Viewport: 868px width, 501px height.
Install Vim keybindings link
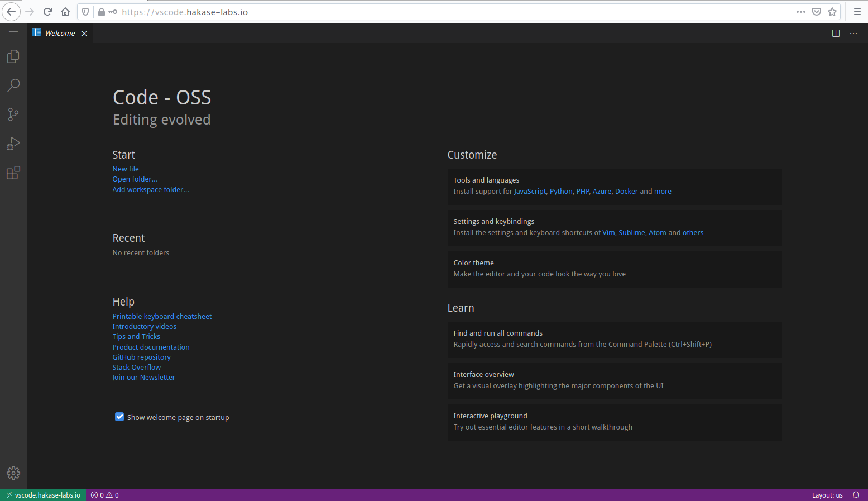(x=608, y=233)
